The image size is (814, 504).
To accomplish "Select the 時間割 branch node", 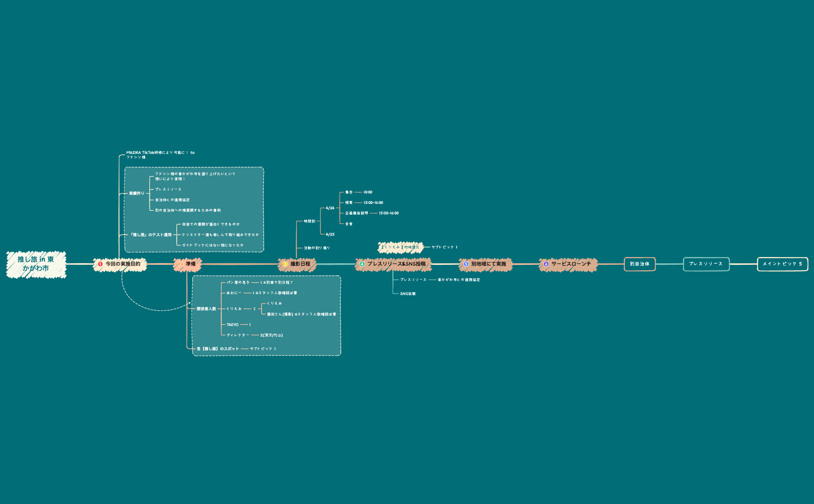I will point(309,221).
